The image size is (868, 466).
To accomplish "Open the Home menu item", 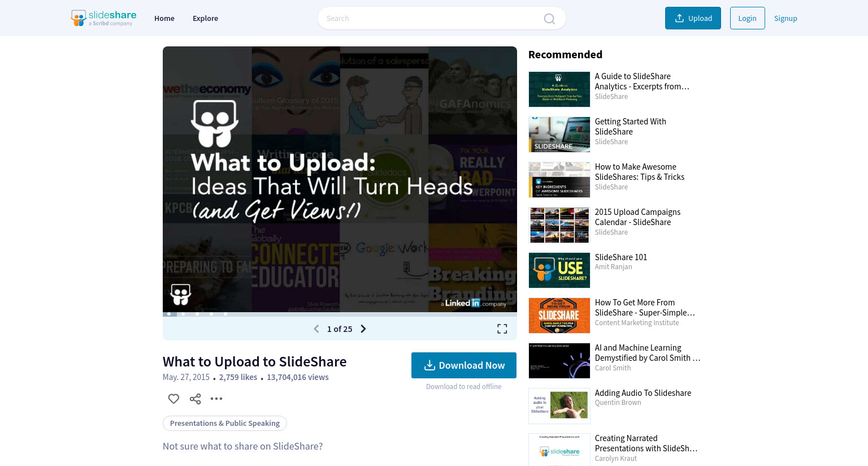I will tap(164, 18).
